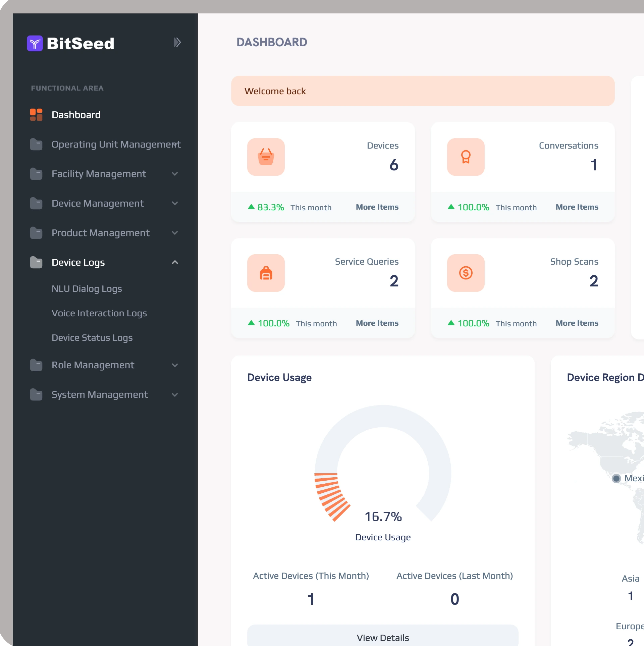Collapse the Device Logs chevron
The image size is (644, 646).
[x=175, y=262]
